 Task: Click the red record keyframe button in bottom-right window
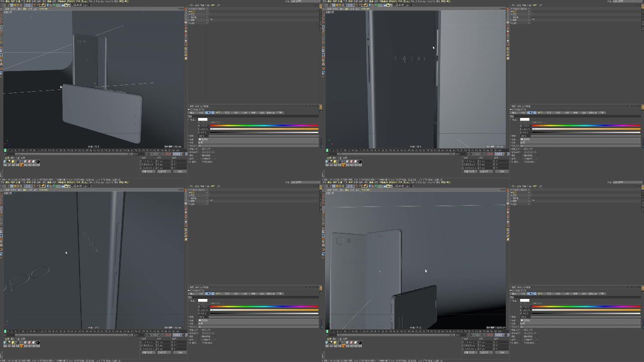coord(488,335)
